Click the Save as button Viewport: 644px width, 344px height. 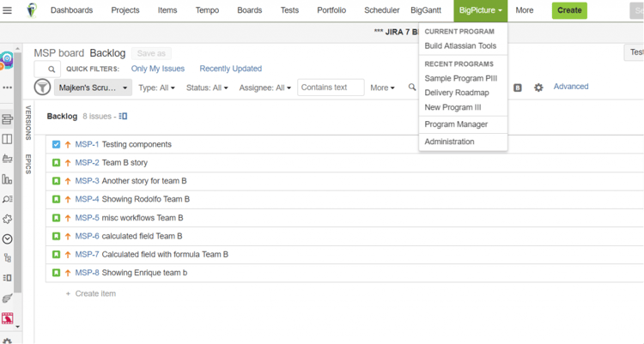click(151, 53)
